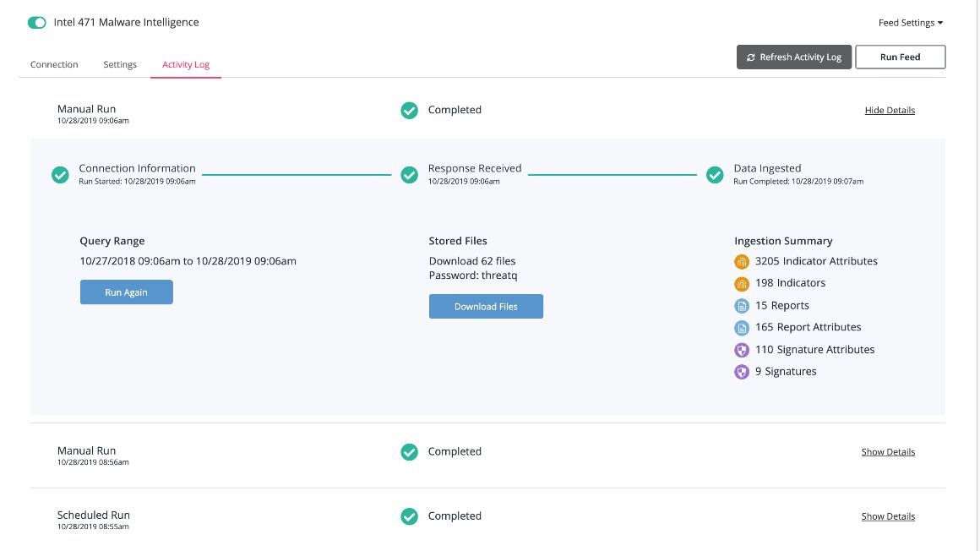Click the purple Signature Attributes shield icon
The image size is (980, 551).
(742, 350)
